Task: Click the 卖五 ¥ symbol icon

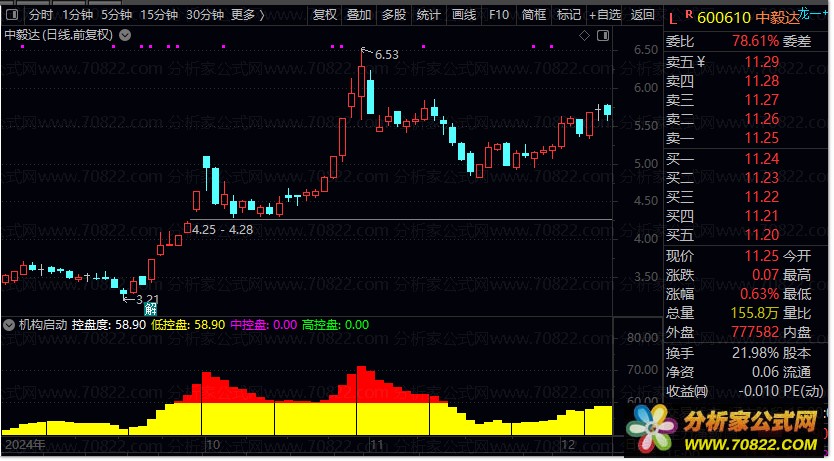Action: [x=700, y=62]
